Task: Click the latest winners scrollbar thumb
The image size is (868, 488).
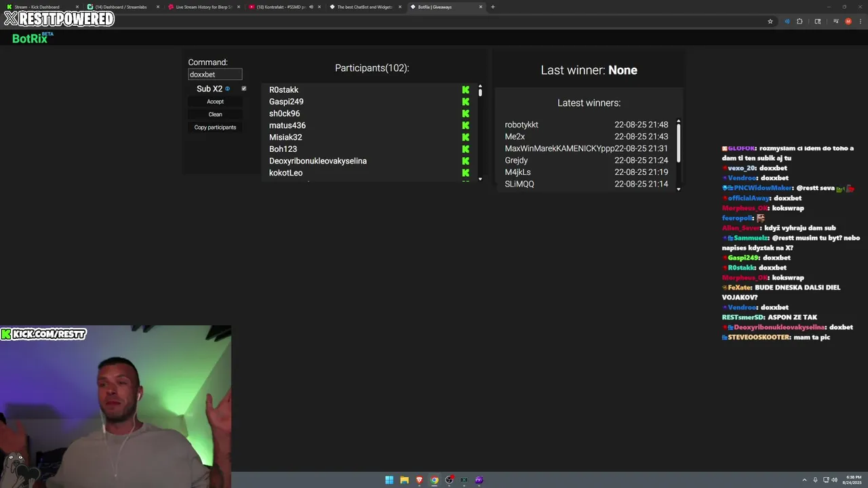Action: (x=678, y=142)
